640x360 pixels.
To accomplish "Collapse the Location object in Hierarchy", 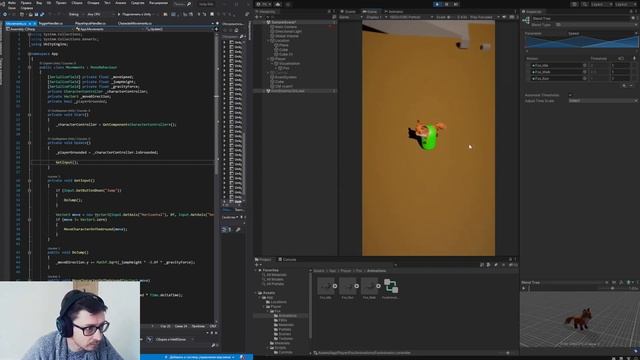I will tap(269, 40).
